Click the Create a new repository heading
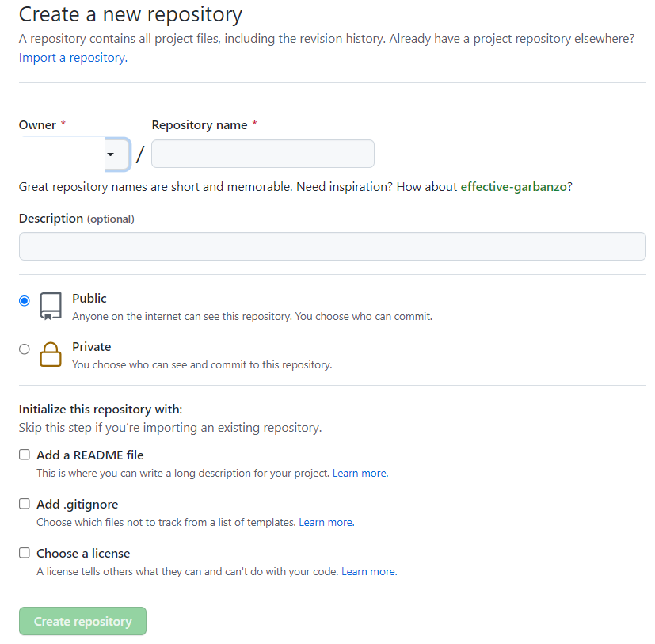This screenshot has width=655, height=644. (131, 15)
